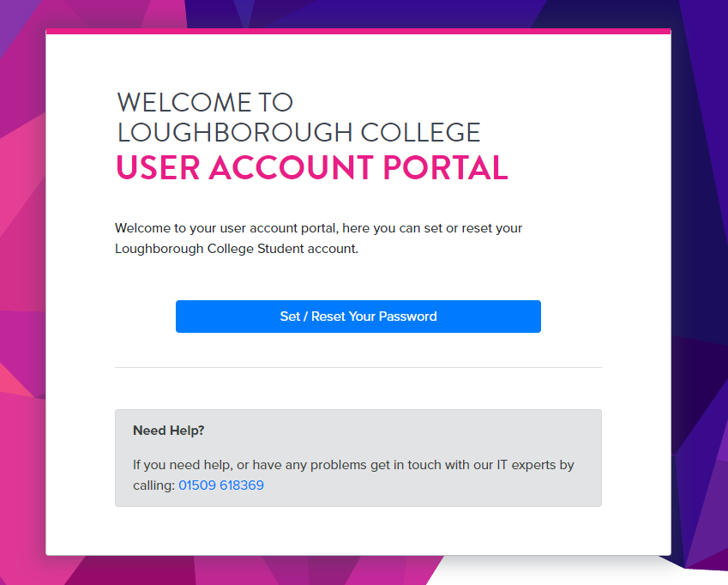728x585 pixels.
Task: Click the word calling: before the phone number
Action: [153, 485]
